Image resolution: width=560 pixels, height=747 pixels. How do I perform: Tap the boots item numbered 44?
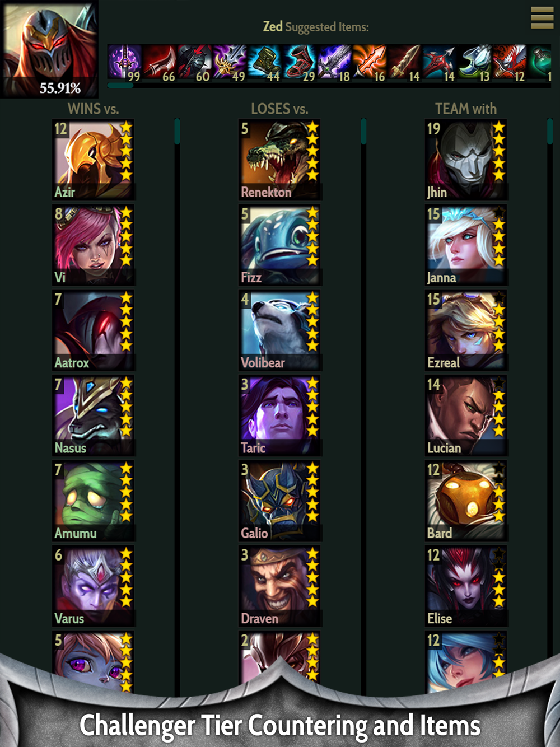264,63
